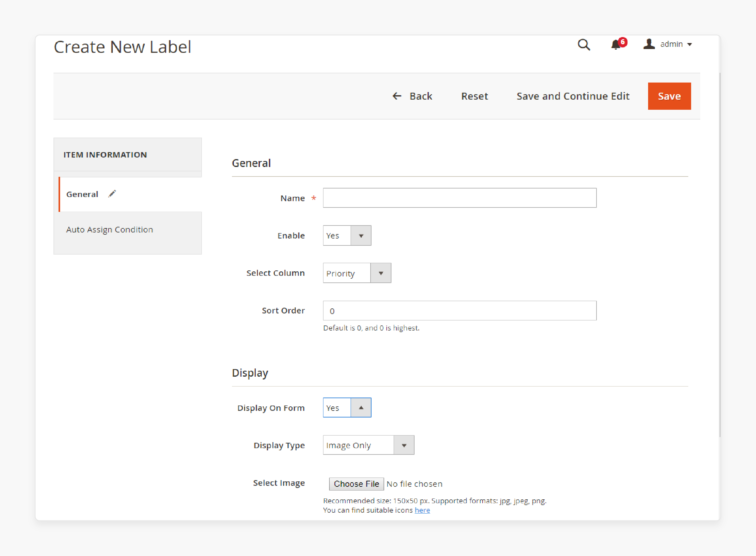This screenshot has width=756, height=556.
Task: Click the admin dropdown arrow icon
Action: [x=690, y=44]
